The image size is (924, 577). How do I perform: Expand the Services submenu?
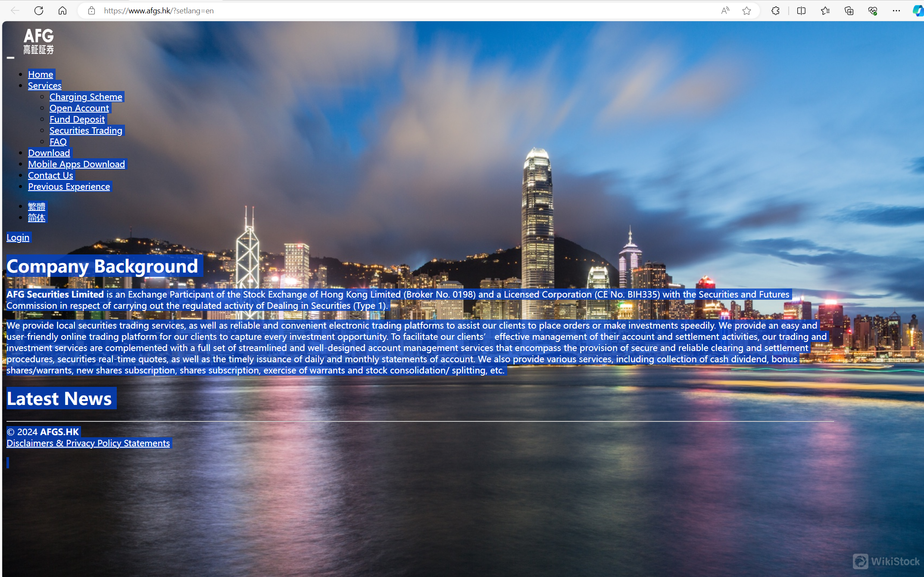(44, 85)
